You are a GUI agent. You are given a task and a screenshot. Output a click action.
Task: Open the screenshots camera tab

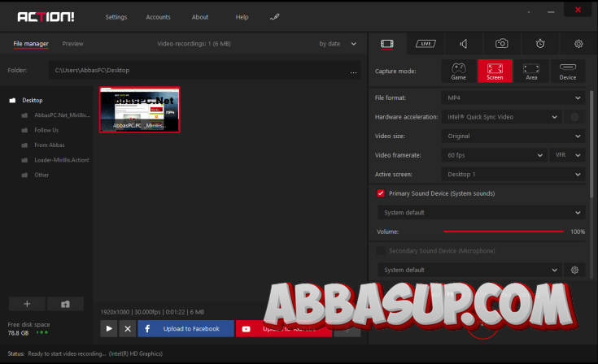pyautogui.click(x=501, y=43)
